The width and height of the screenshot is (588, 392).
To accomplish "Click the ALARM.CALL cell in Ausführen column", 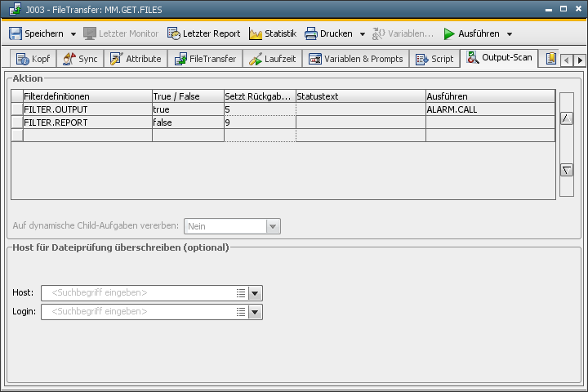I will [490, 109].
